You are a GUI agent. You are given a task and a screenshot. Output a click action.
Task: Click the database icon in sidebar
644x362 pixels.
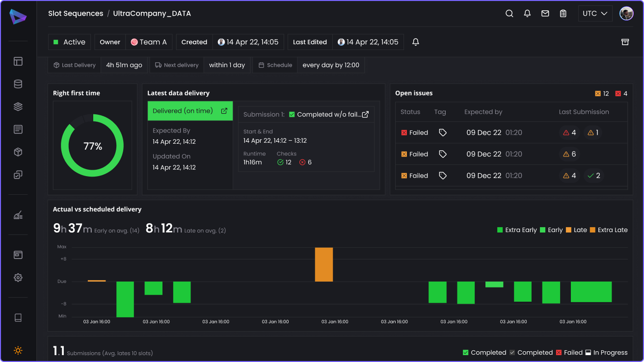tap(18, 84)
